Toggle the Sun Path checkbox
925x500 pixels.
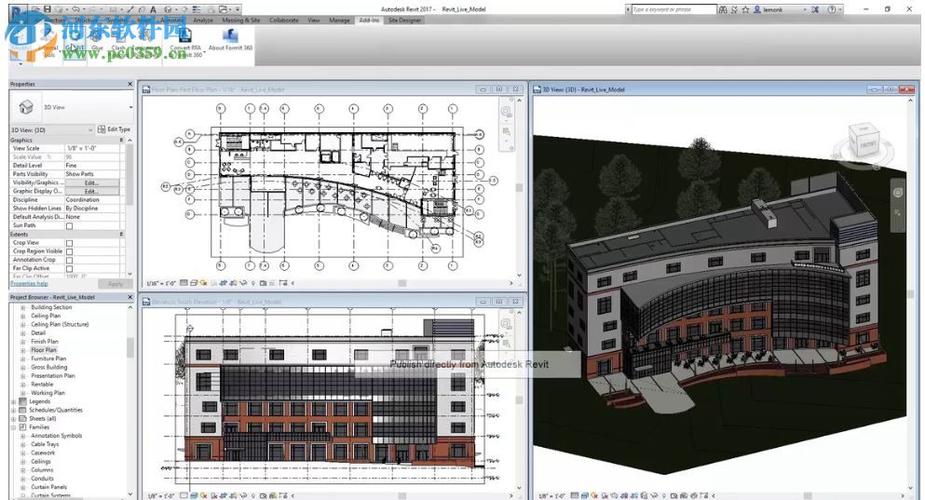point(69,226)
